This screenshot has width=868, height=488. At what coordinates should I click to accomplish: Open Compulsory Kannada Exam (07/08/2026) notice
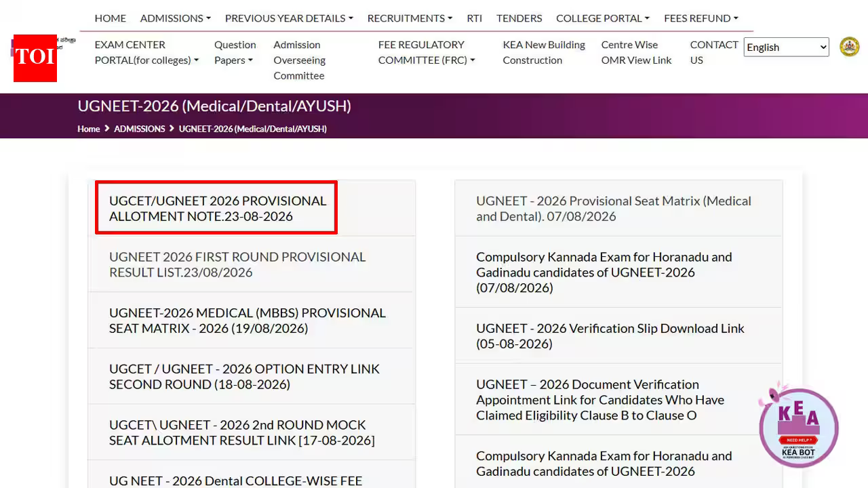pyautogui.click(x=604, y=272)
